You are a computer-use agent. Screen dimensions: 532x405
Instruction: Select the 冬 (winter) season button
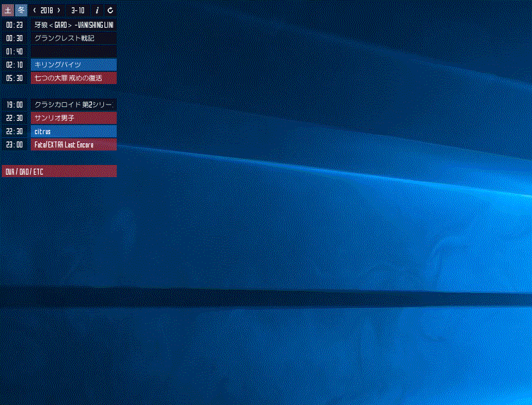click(x=21, y=10)
